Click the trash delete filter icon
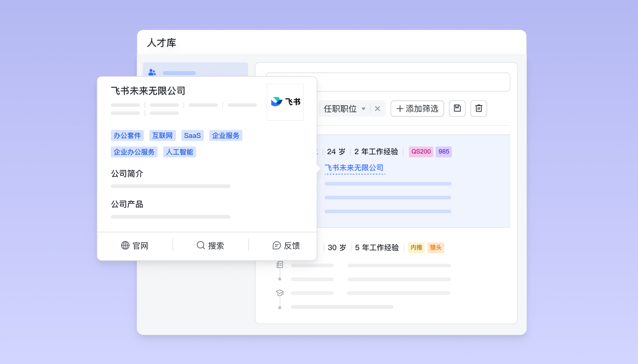Viewport: 638px width, 364px height. [478, 108]
